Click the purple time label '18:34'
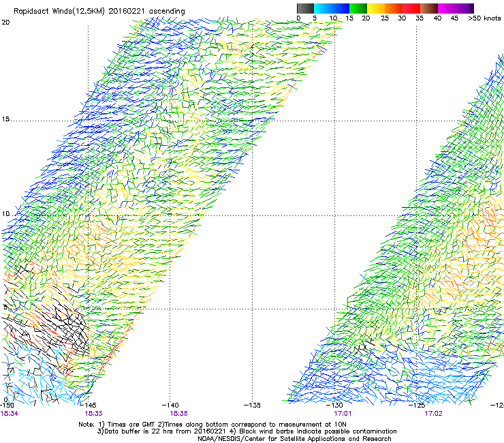 click(10, 414)
